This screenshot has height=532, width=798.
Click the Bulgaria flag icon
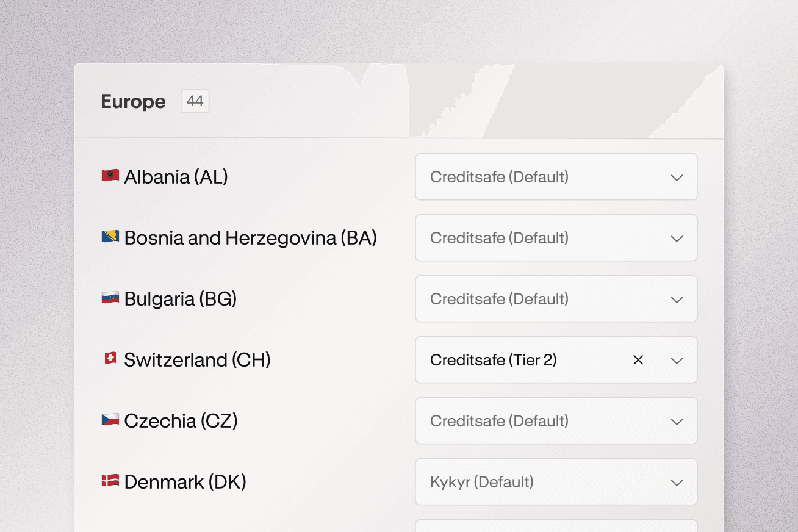[x=110, y=298]
